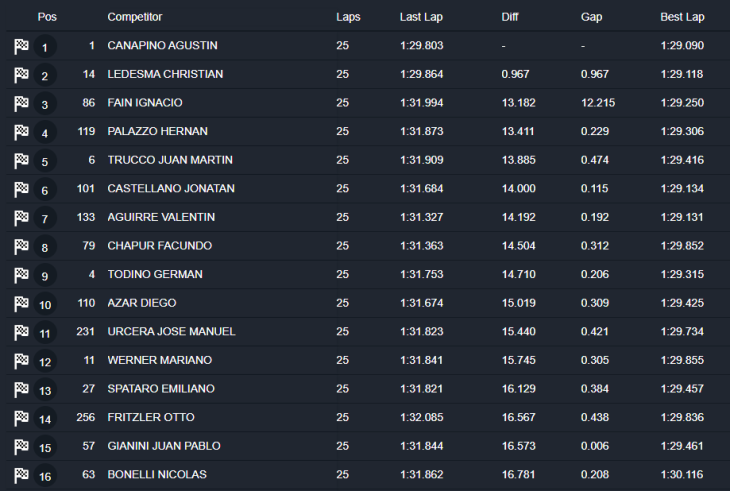Click the Gap column header
The height and width of the screenshot is (491, 730).
click(x=591, y=17)
